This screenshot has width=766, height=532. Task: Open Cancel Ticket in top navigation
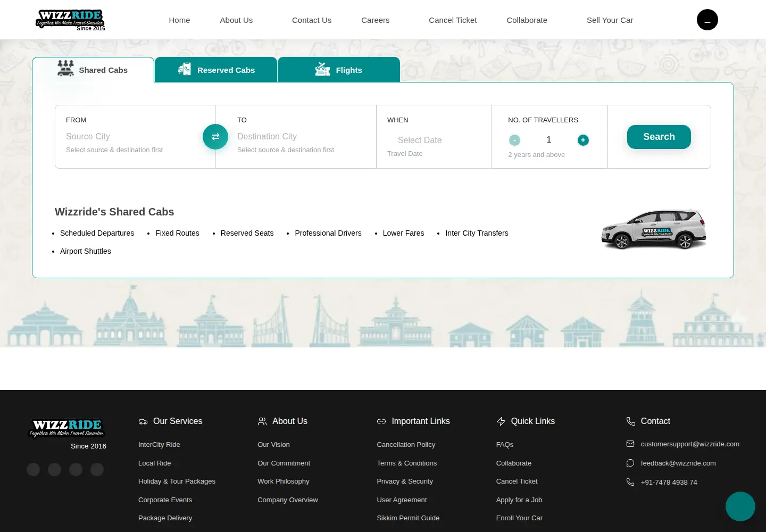(453, 20)
